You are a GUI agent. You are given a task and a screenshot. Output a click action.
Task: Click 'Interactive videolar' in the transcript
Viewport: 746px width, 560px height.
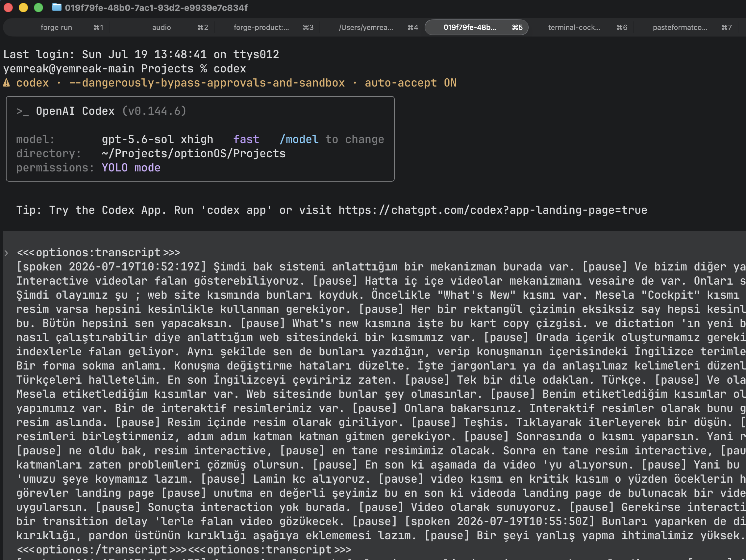click(x=82, y=281)
